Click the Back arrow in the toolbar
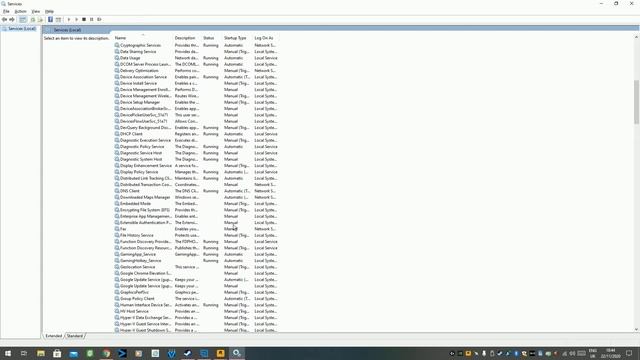 point(4,20)
